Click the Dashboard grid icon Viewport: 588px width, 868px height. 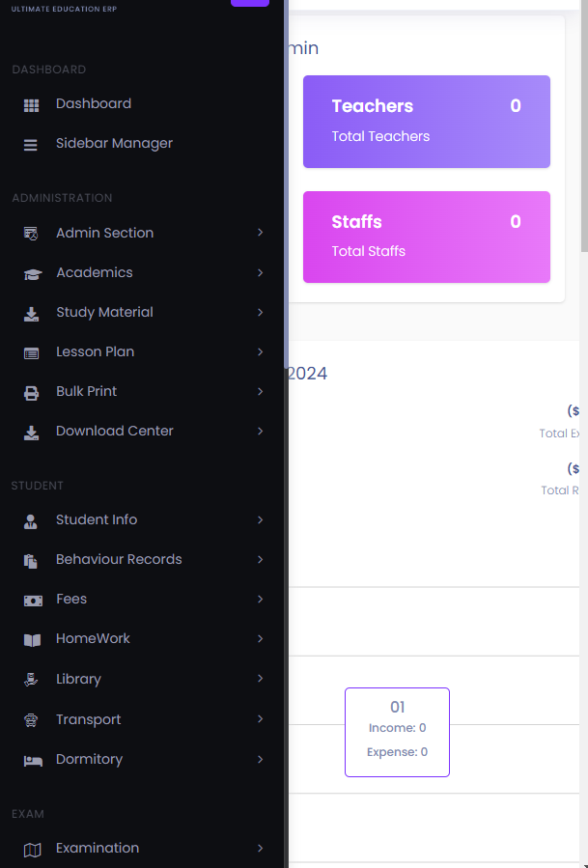[31, 104]
